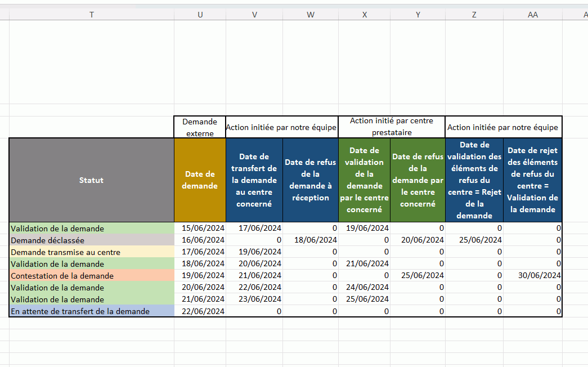Select the 23/06/2024 transfer date cell

[x=254, y=299]
